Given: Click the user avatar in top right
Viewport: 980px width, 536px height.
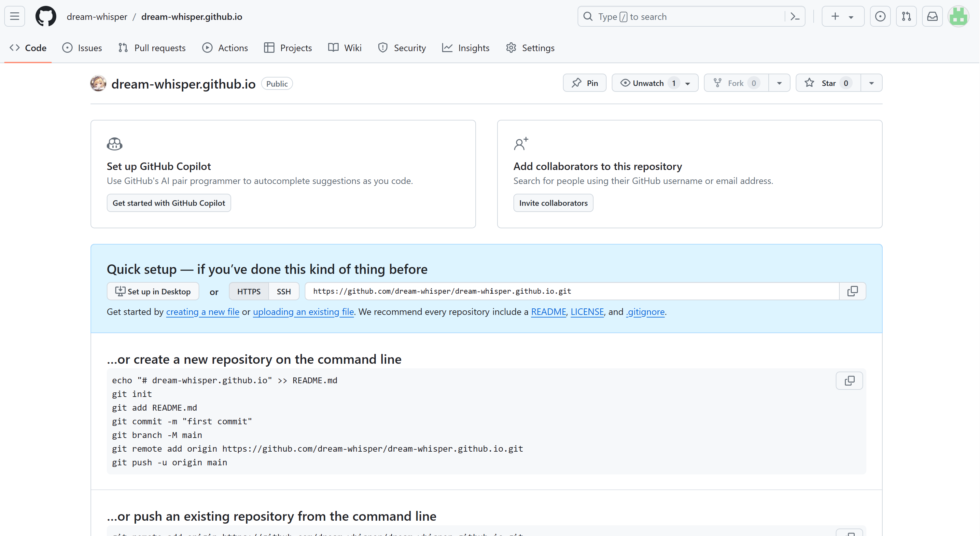Looking at the screenshot, I should click(958, 16).
